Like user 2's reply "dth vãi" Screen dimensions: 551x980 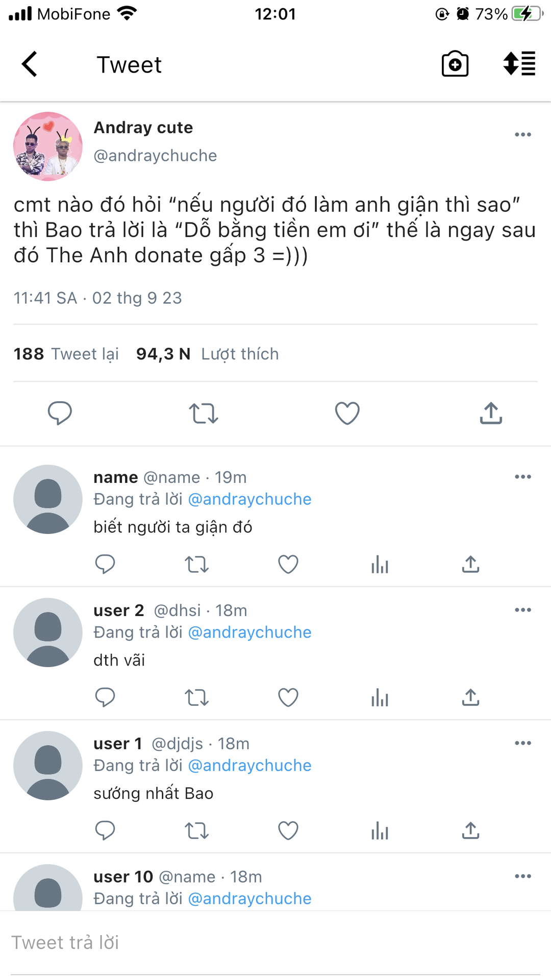pyautogui.click(x=288, y=697)
